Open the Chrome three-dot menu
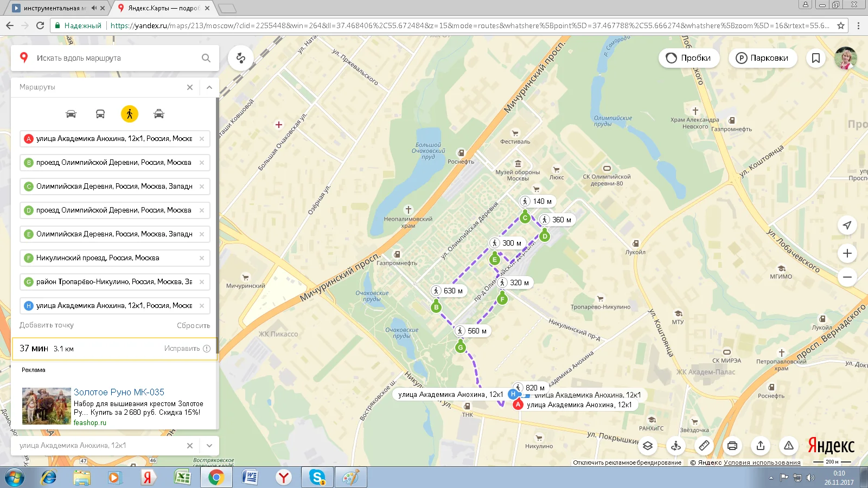This screenshot has width=868, height=488. pyautogui.click(x=858, y=25)
